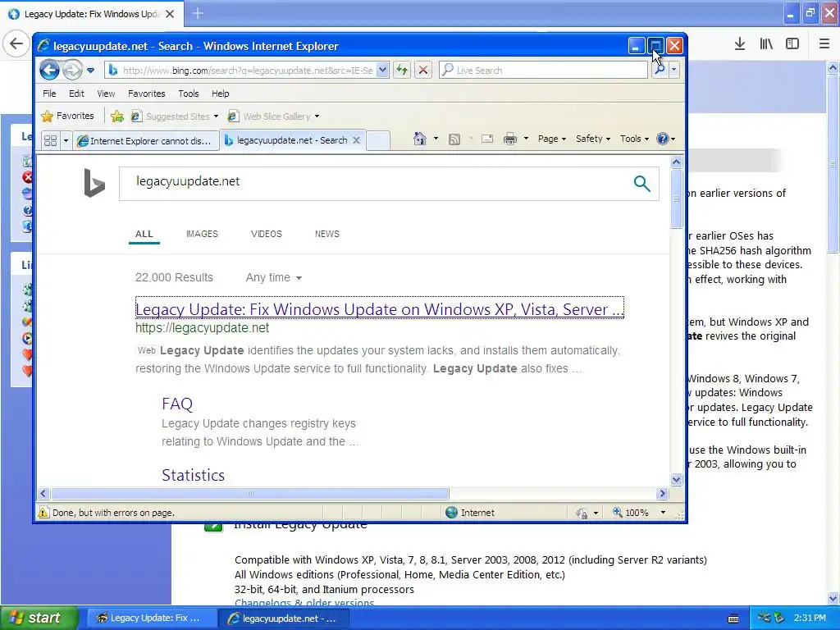840x630 pixels.
Task: Open the Edit menu
Action: click(76, 94)
